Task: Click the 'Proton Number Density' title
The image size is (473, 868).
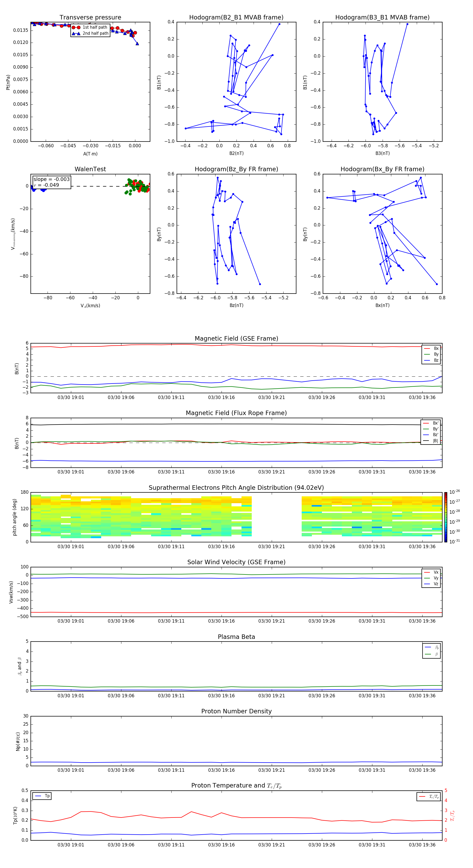Action: (236, 711)
